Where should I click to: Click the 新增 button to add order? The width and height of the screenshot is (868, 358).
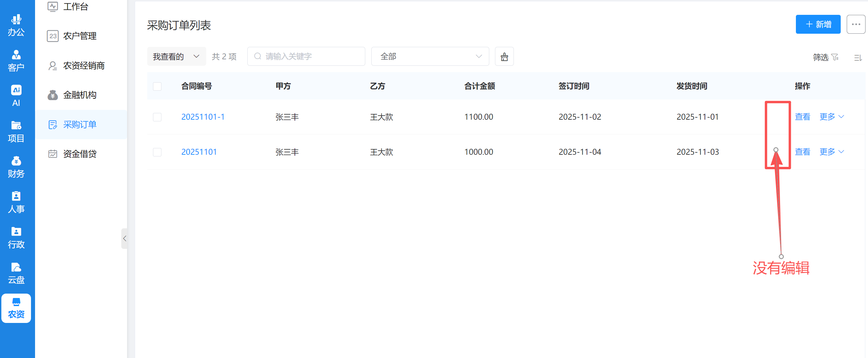click(x=818, y=24)
